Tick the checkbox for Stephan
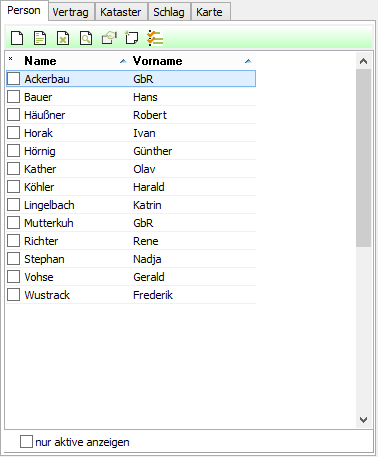This screenshot has height=457, width=378. click(14, 259)
